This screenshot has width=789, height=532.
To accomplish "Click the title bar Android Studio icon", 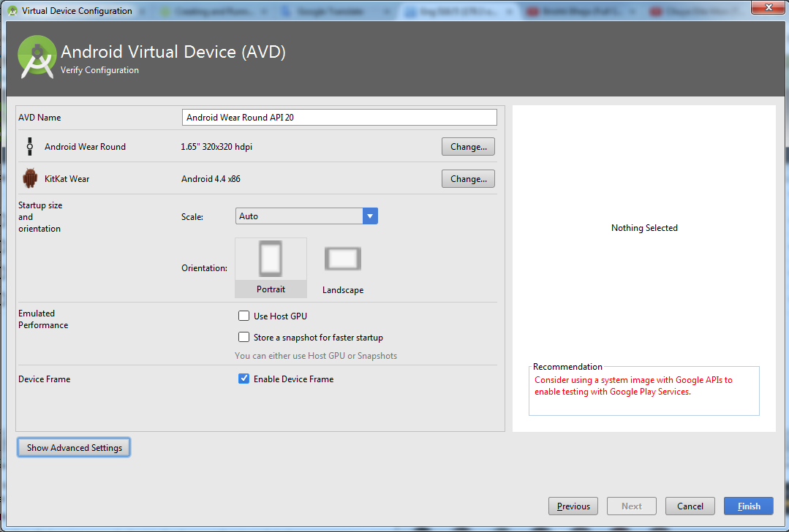I will pos(12,10).
